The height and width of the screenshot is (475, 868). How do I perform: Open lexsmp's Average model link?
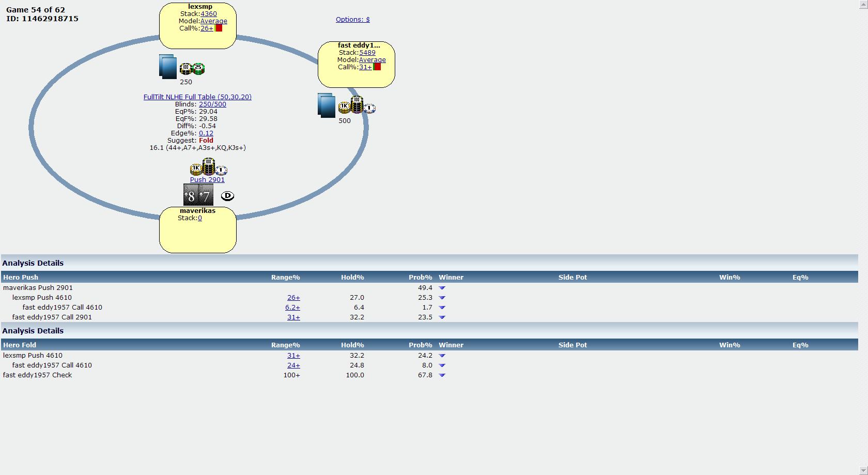(x=213, y=21)
